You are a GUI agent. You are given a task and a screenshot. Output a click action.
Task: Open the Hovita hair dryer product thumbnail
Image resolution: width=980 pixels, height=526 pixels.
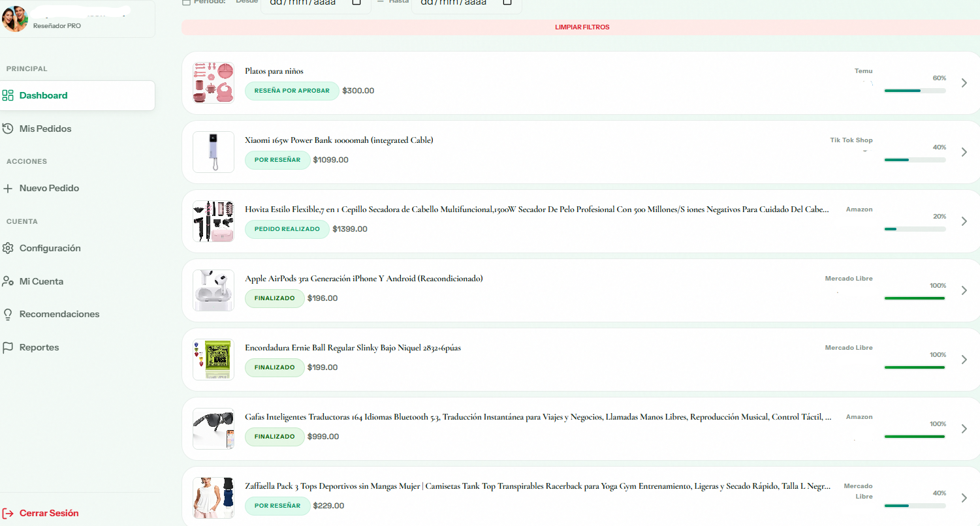pyautogui.click(x=213, y=221)
